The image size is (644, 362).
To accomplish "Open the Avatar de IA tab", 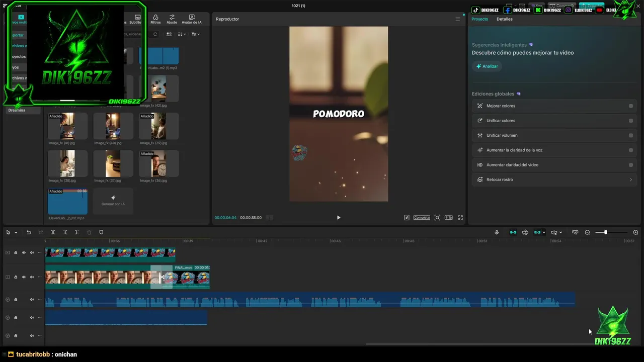I will point(192,19).
